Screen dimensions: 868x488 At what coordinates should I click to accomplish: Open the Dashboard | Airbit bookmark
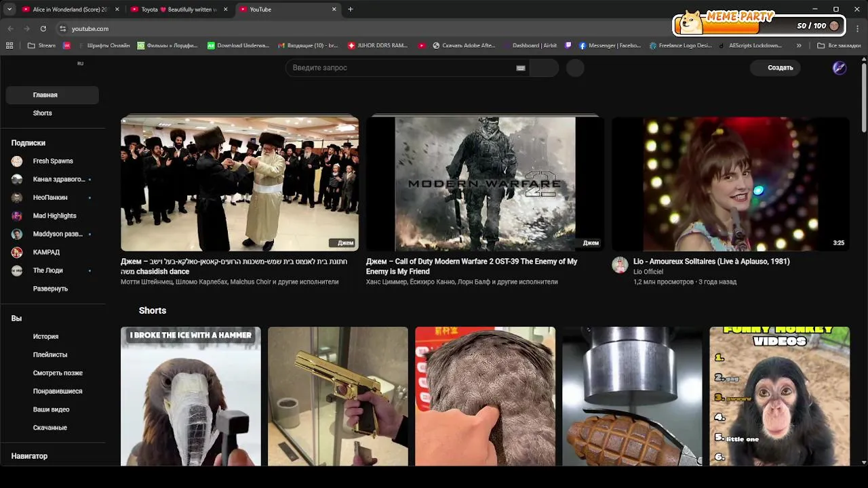530,45
